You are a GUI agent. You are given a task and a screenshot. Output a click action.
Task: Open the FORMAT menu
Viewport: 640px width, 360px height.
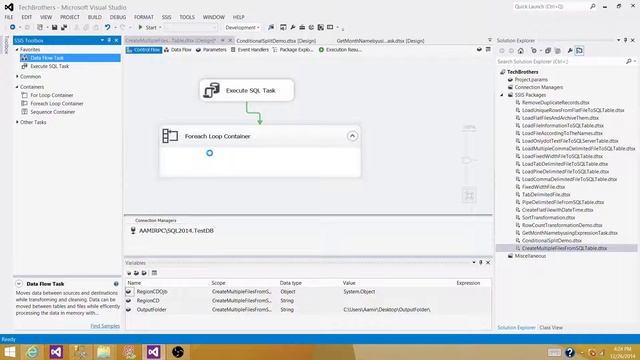[x=144, y=17]
